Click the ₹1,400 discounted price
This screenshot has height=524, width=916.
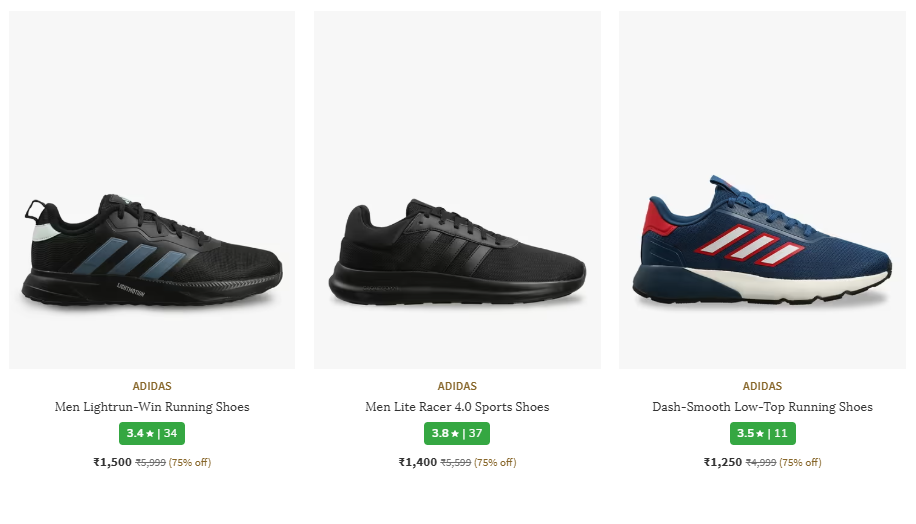point(417,462)
